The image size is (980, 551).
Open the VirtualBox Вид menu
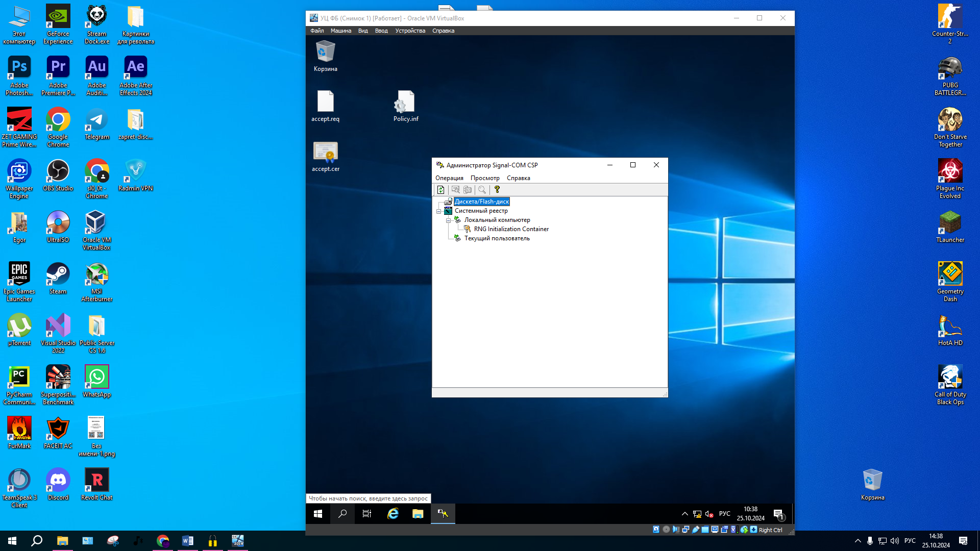tap(363, 31)
